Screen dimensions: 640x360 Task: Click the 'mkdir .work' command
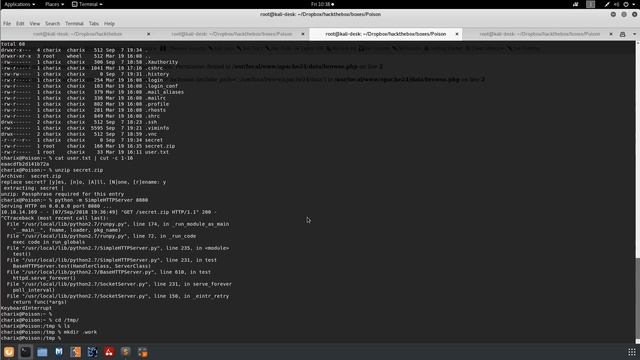[80, 332]
